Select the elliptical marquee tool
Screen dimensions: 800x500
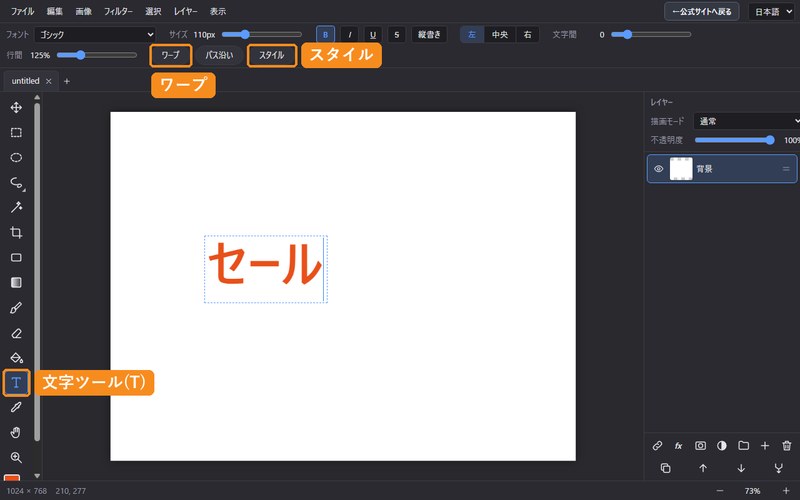(16, 158)
